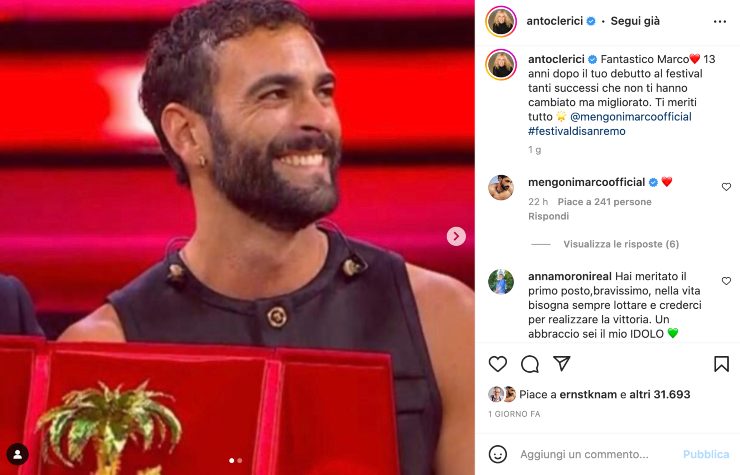This screenshot has height=475, width=740.
Task: Like the post with the heart icon
Action: click(497, 364)
